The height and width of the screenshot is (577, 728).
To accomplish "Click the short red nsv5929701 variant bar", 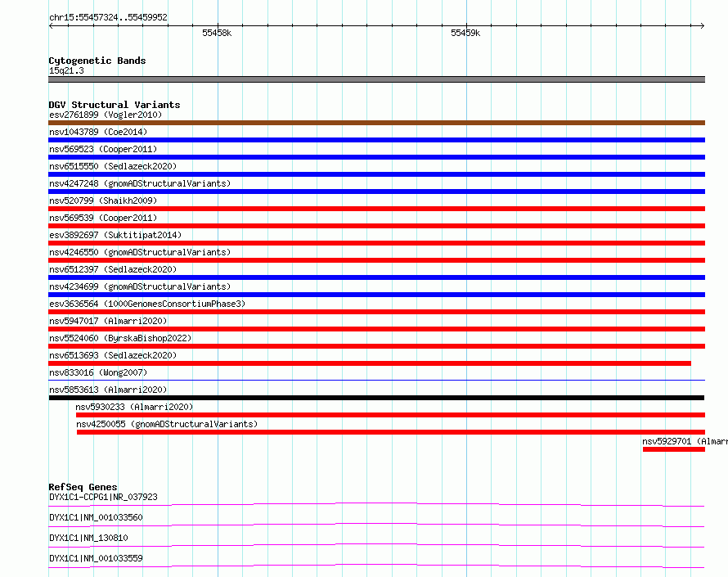I will click(674, 449).
